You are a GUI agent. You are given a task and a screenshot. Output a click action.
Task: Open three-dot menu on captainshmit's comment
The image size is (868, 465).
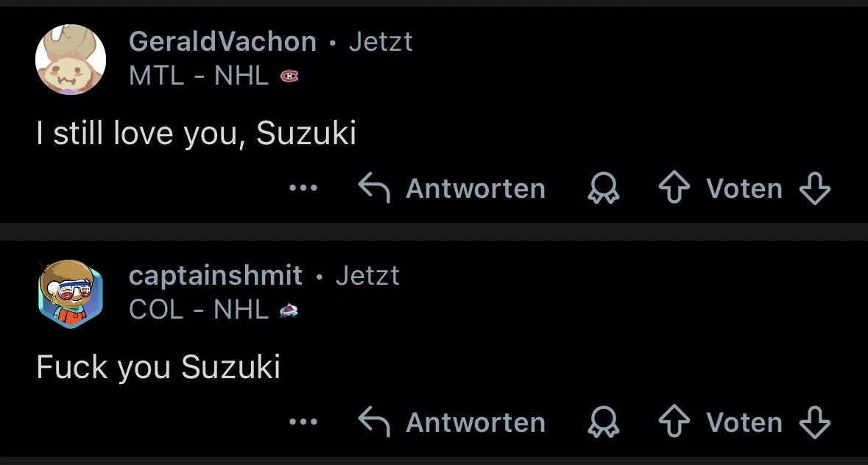(x=303, y=422)
